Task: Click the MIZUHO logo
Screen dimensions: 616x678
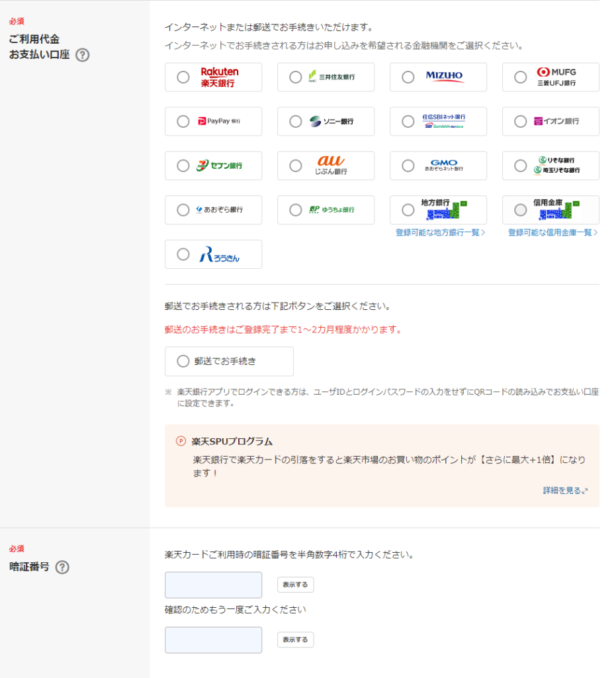Action: click(x=444, y=75)
